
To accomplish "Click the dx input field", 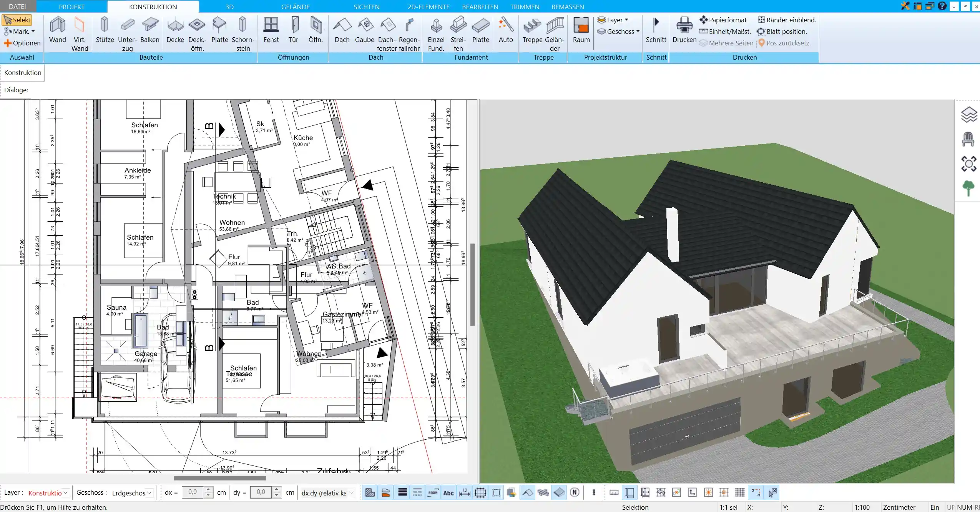I will coord(193,492).
